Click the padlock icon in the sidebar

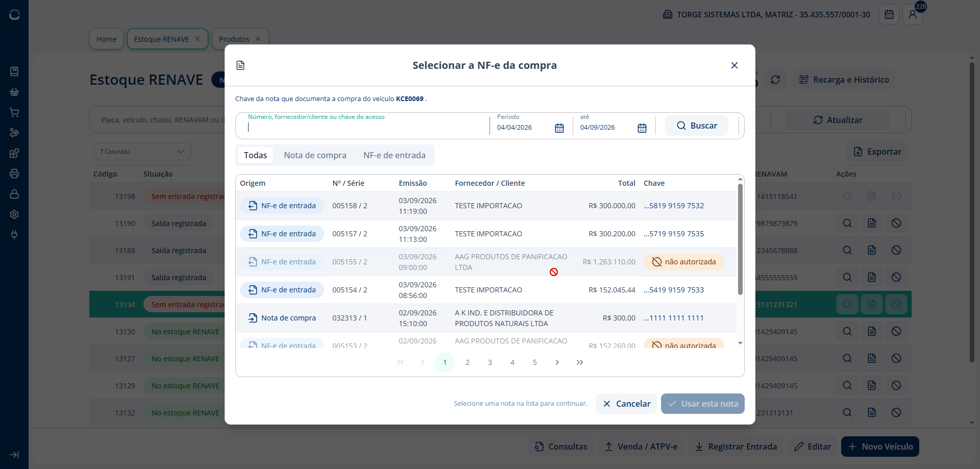14,194
